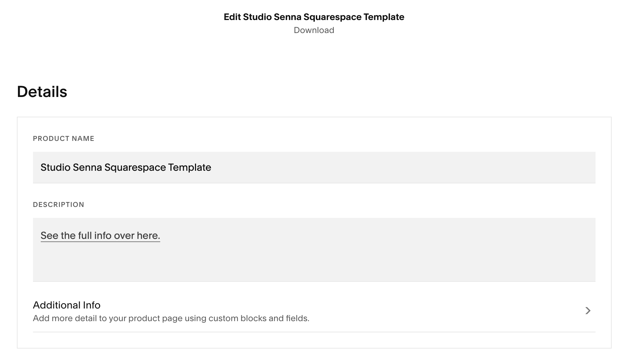Image resolution: width=631 pixels, height=364 pixels.
Task: Click the DESCRIPTION field label
Action: (x=58, y=205)
